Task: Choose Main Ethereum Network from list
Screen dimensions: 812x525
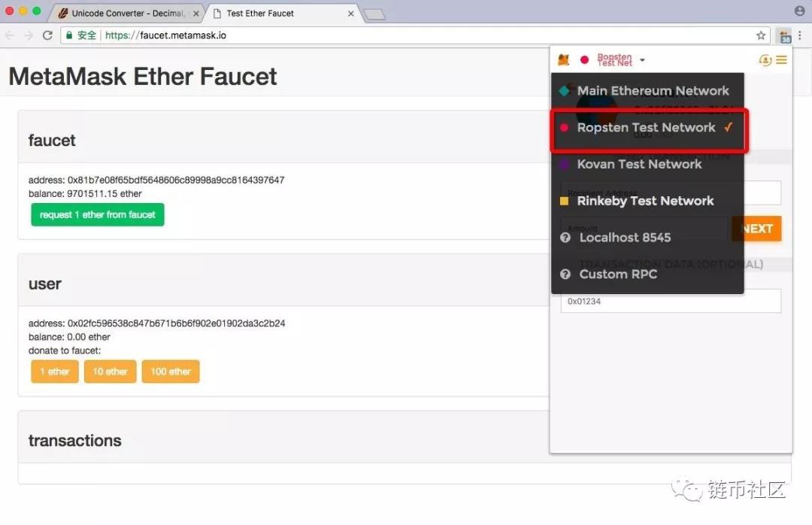Action: click(653, 91)
